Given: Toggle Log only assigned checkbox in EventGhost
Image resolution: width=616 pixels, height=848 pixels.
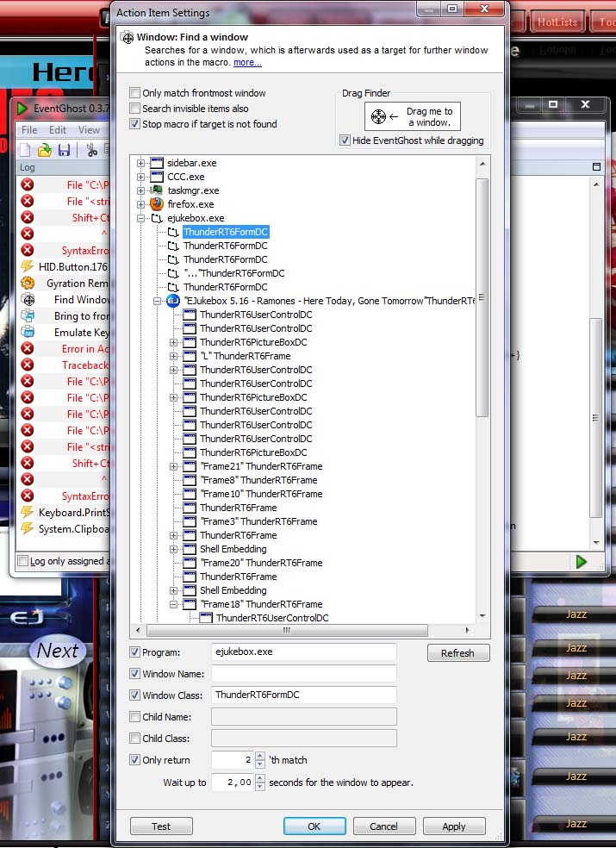Looking at the screenshot, I should (22, 561).
